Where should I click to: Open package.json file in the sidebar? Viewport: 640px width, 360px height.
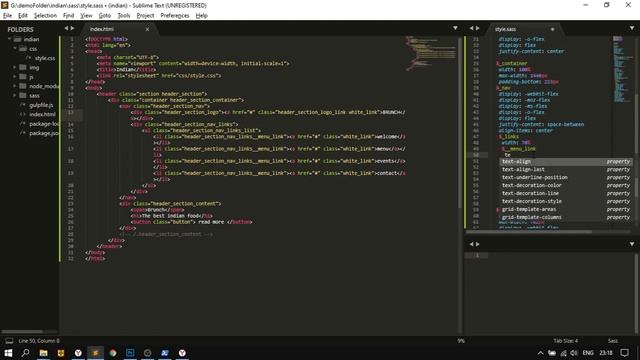pos(44,133)
